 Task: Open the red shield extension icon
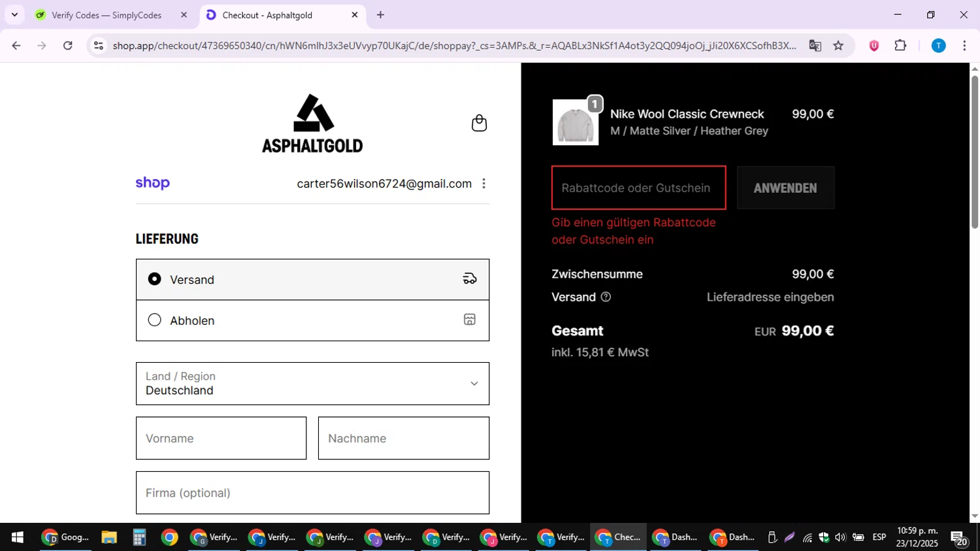pos(874,46)
